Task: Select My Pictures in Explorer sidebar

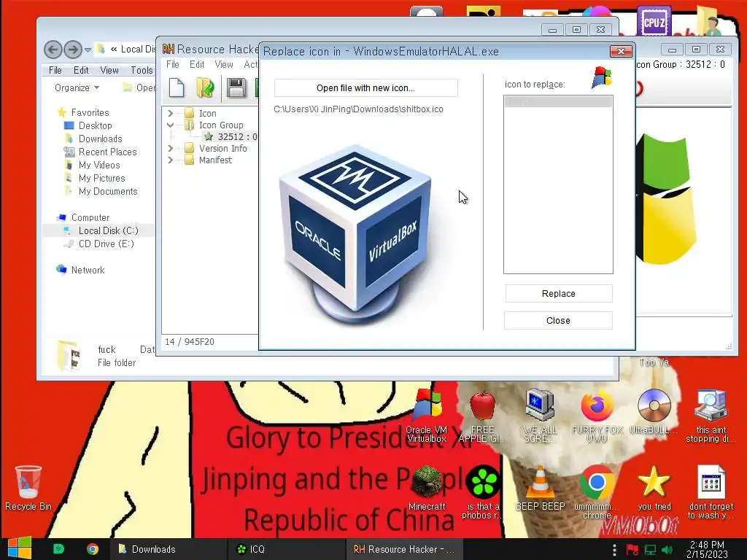Action: (101, 178)
